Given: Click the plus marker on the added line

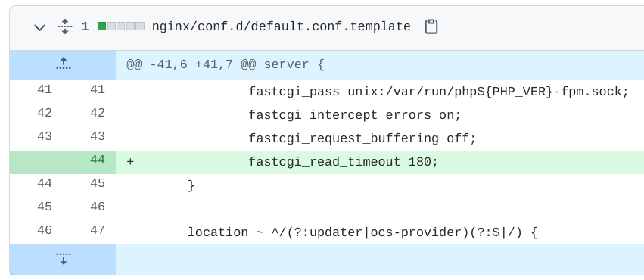Looking at the screenshot, I should click(130, 162).
